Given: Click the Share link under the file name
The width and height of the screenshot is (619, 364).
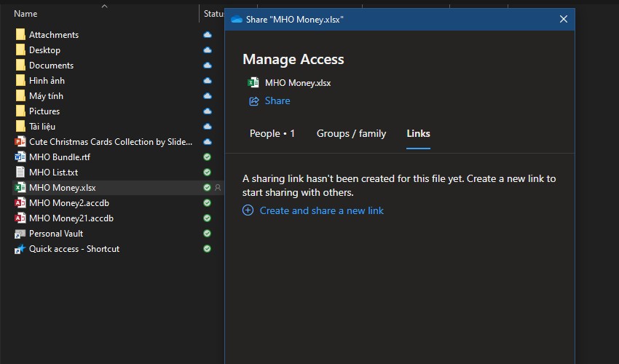Looking at the screenshot, I should point(277,101).
